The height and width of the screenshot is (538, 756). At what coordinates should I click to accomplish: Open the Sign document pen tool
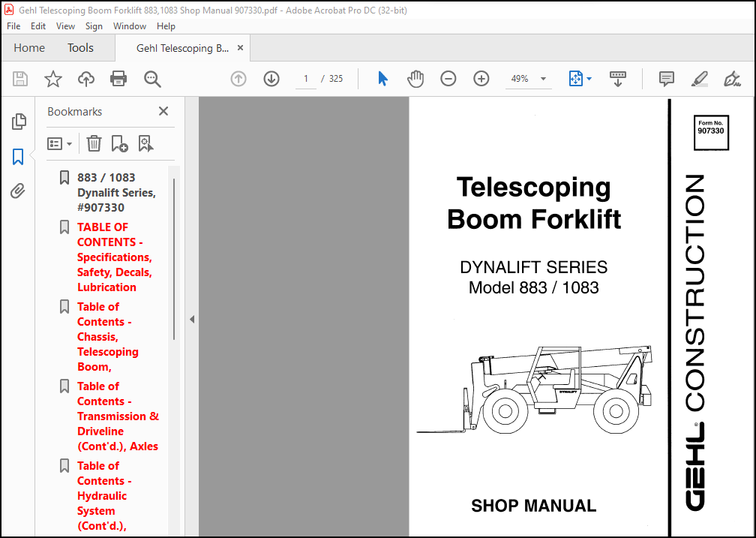pyautogui.click(x=732, y=79)
